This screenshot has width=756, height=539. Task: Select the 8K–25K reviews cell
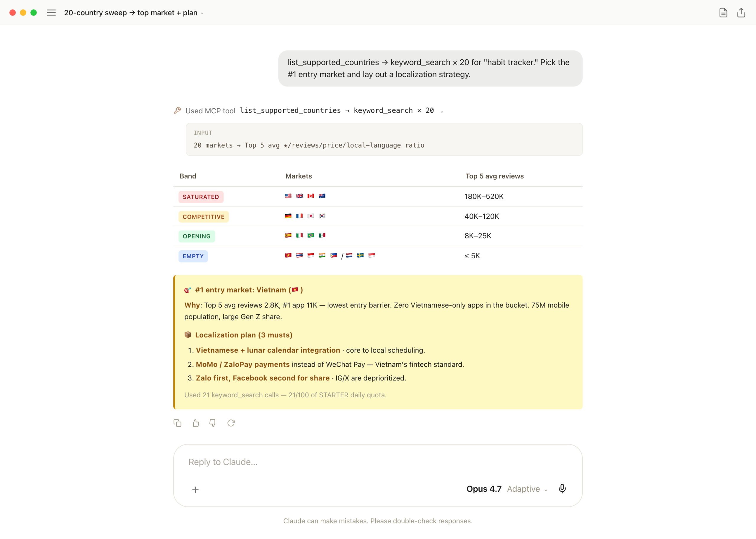[x=478, y=236]
